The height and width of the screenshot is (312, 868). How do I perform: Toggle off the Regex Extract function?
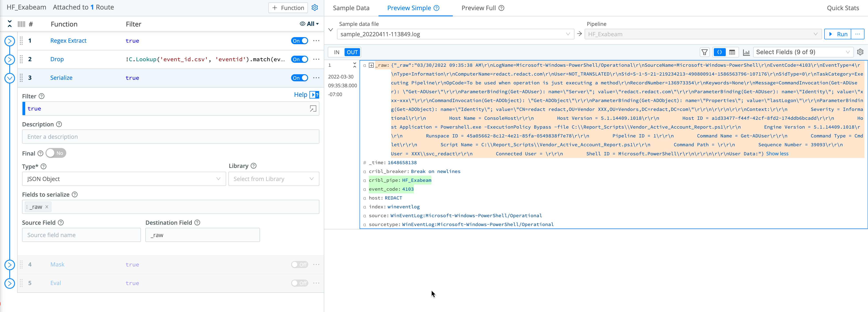point(299,41)
